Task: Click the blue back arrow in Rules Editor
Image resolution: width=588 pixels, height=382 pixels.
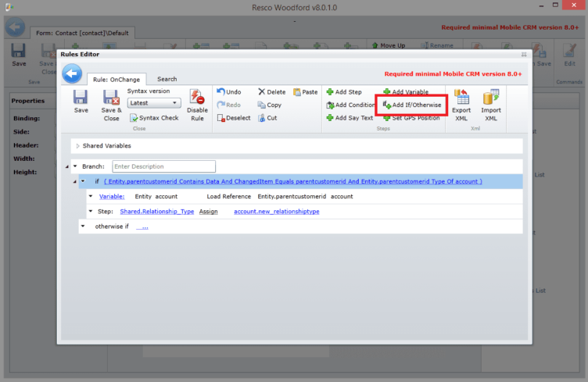Action: (73, 73)
